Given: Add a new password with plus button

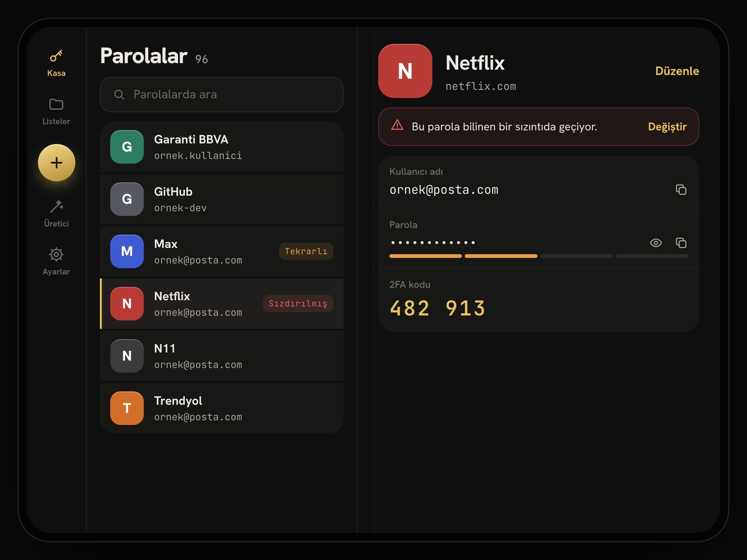Looking at the screenshot, I should pos(56,163).
